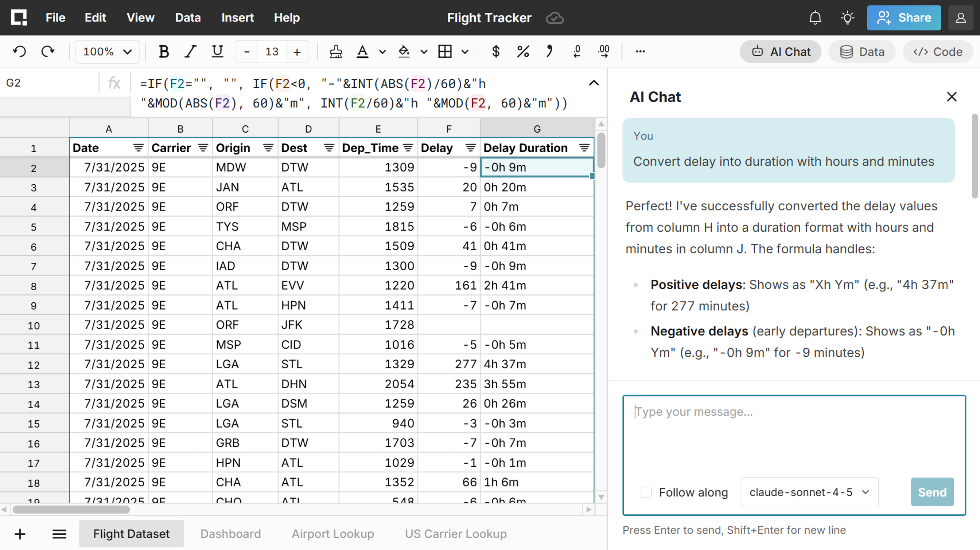The image size is (980, 550).
Task: Format cell as percentage
Action: coord(523,51)
